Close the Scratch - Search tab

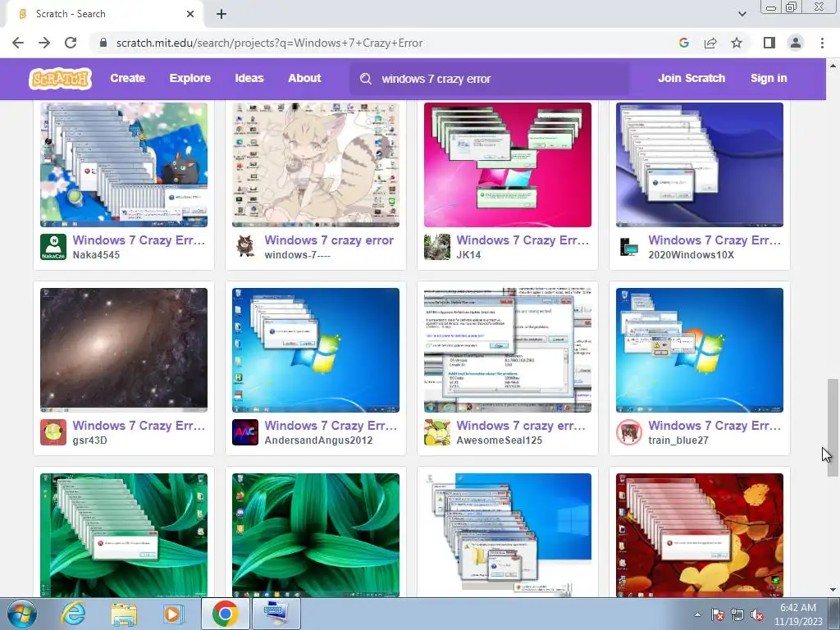pos(190,14)
